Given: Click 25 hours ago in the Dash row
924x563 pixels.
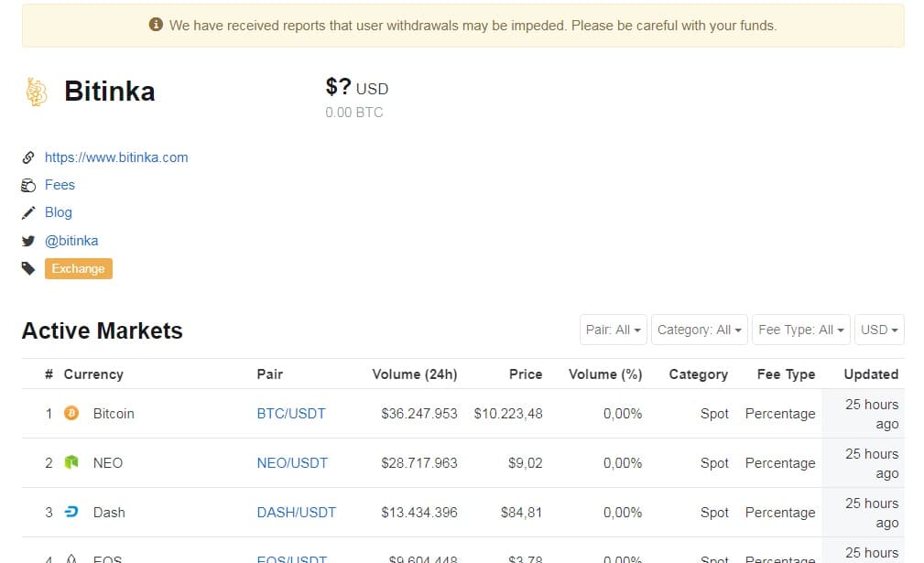Looking at the screenshot, I should pos(872,513).
